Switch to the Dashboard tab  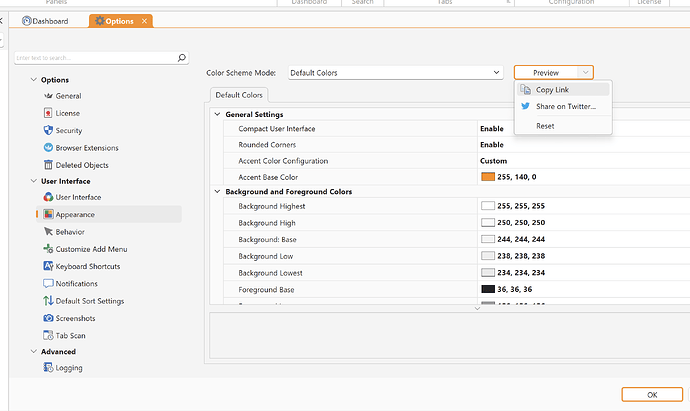(x=45, y=21)
